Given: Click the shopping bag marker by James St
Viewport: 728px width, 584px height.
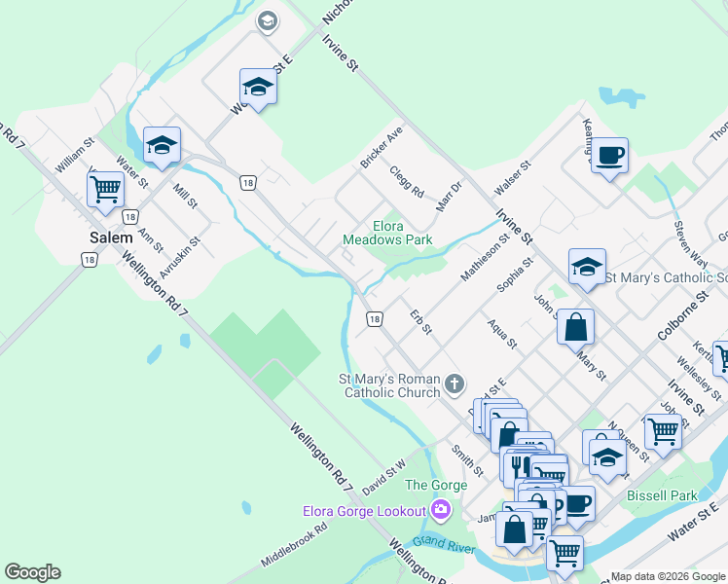Looking at the screenshot, I should click(x=514, y=530).
